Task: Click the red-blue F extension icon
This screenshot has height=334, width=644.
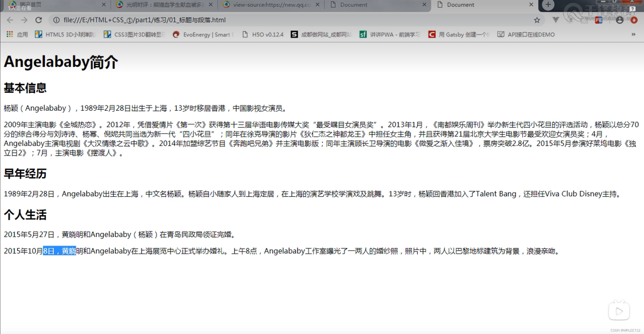Action: coord(599,20)
